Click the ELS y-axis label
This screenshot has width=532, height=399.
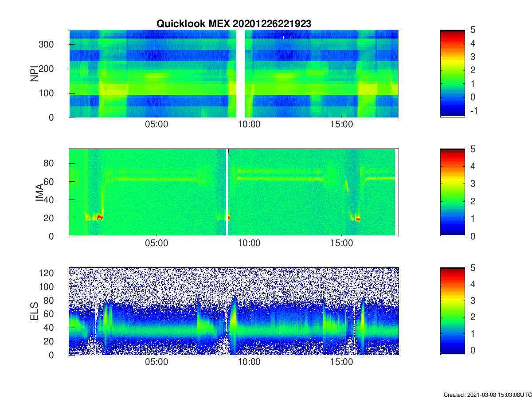pyautogui.click(x=34, y=312)
